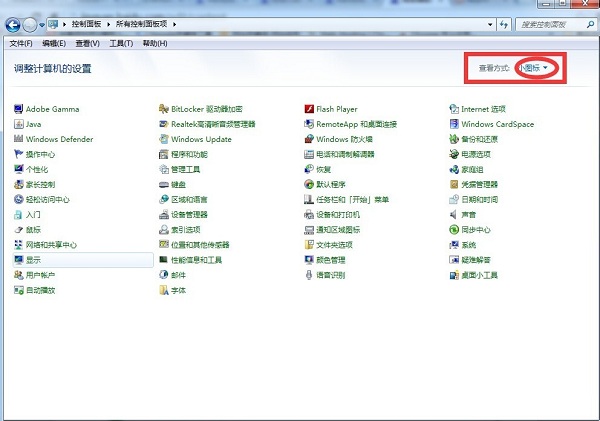Open the 家长控制 icon
The height and width of the screenshot is (421, 600).
(x=18, y=184)
